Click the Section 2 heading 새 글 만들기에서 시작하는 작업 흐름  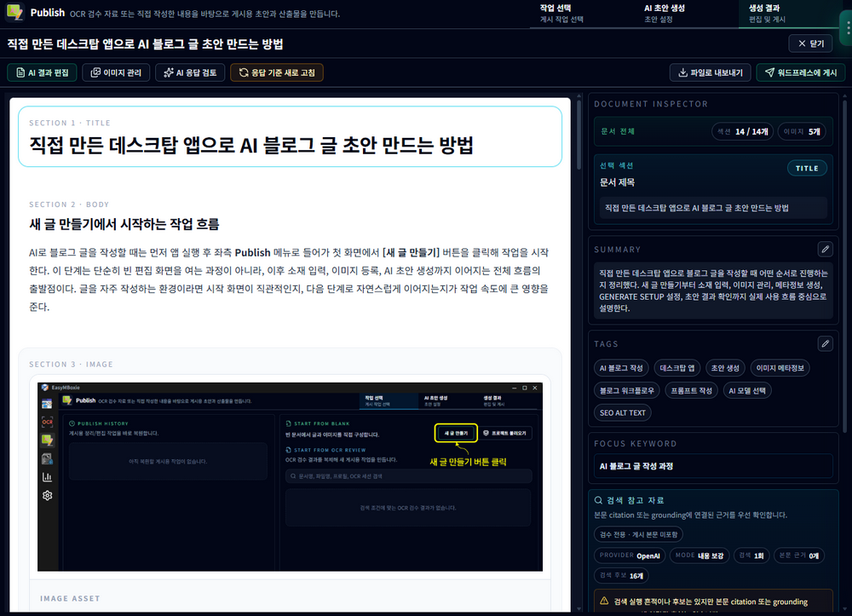coord(124,224)
